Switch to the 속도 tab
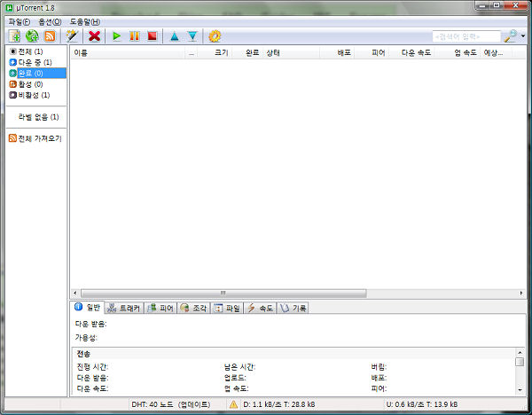The height and width of the screenshot is (415, 532). pos(260,308)
